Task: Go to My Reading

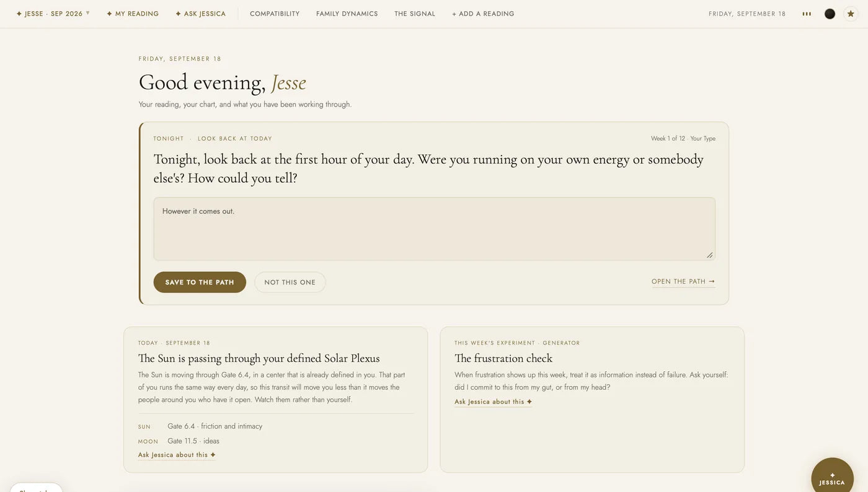Action: (133, 14)
